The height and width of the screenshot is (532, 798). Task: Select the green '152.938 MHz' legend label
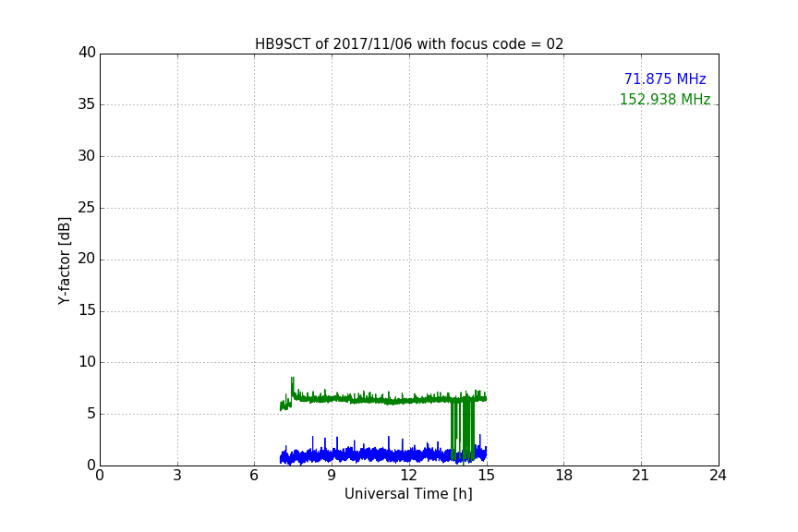(665, 99)
